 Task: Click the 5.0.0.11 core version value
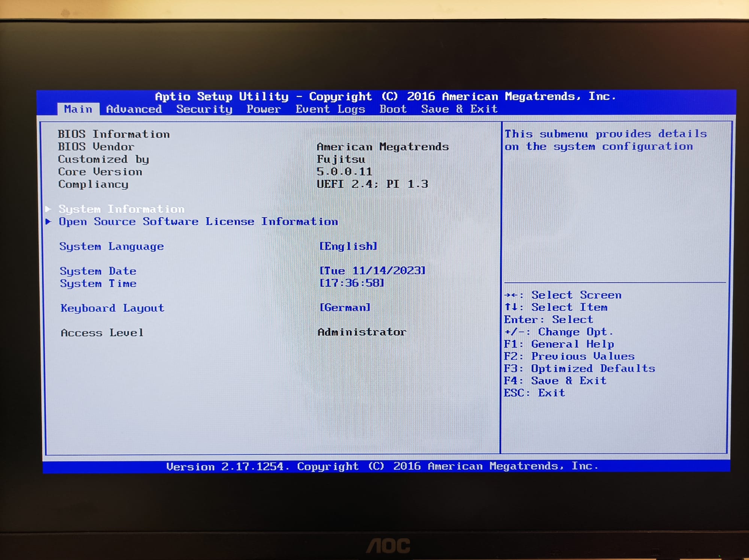coord(345,171)
